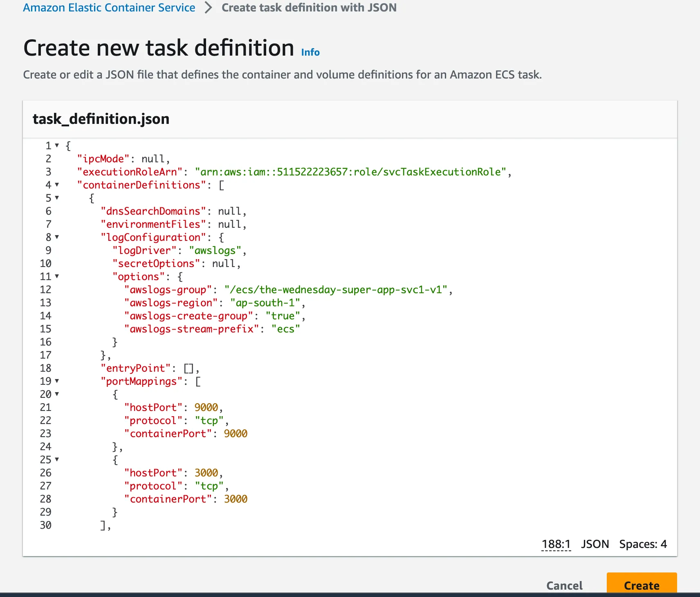Click the "ap-south-1" region value
This screenshot has height=597, width=700.
click(265, 303)
